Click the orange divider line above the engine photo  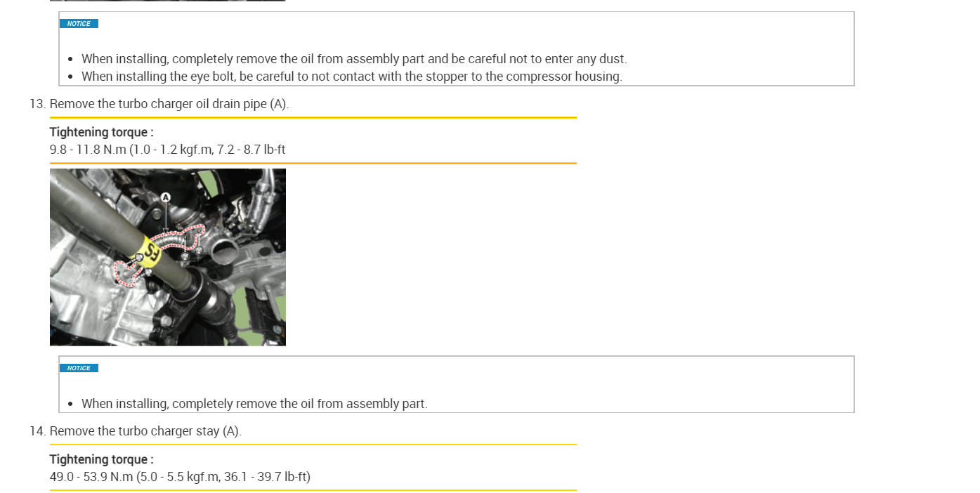pyautogui.click(x=313, y=164)
